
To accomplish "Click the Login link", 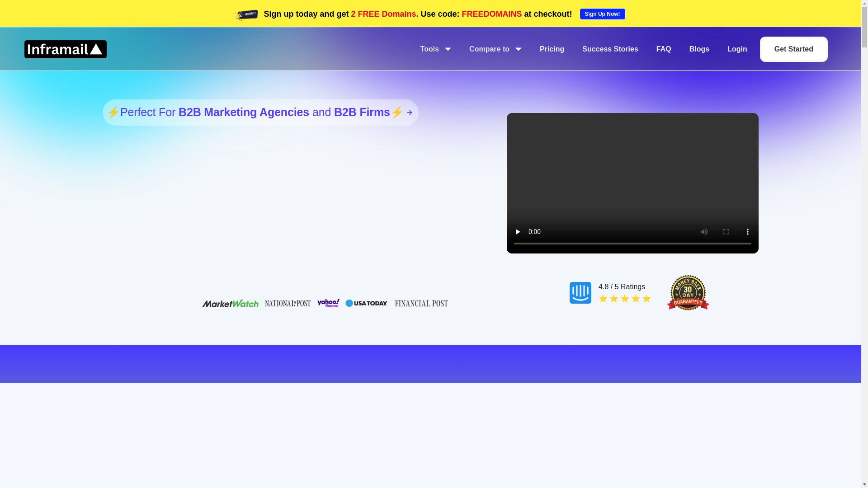I will click(x=737, y=49).
